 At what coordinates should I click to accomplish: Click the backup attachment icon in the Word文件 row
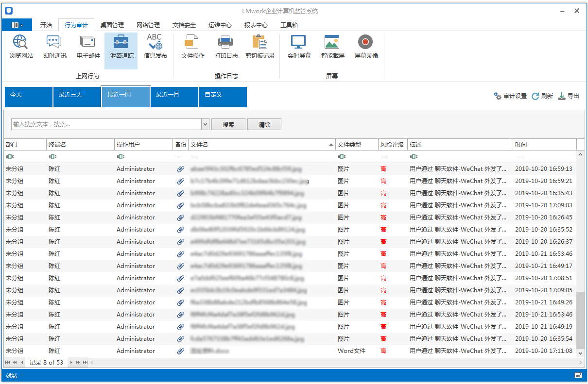click(180, 351)
